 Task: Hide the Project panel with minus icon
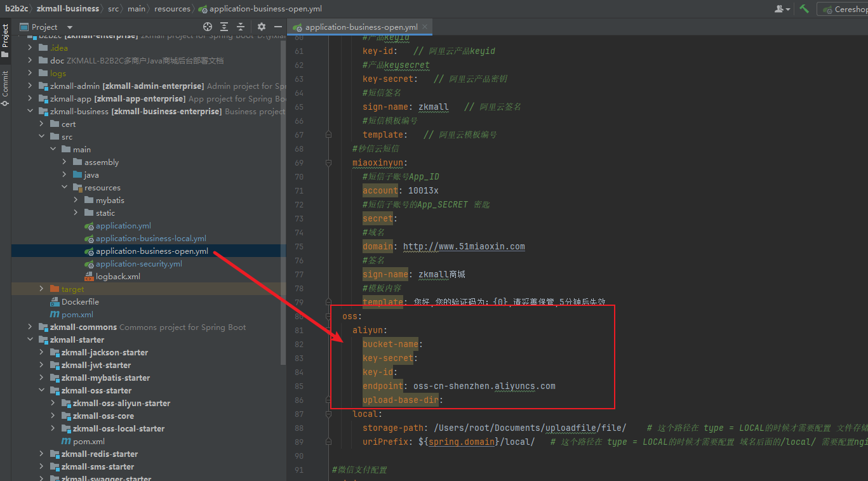click(278, 27)
